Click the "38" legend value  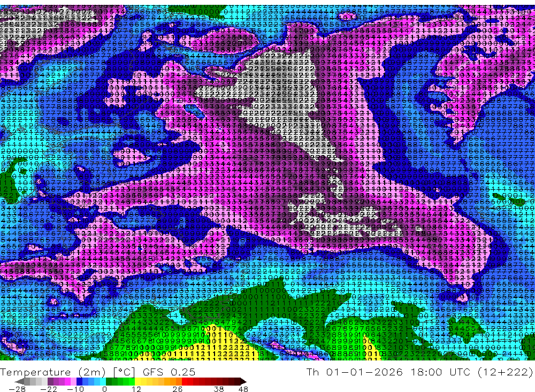pyautogui.click(x=219, y=389)
